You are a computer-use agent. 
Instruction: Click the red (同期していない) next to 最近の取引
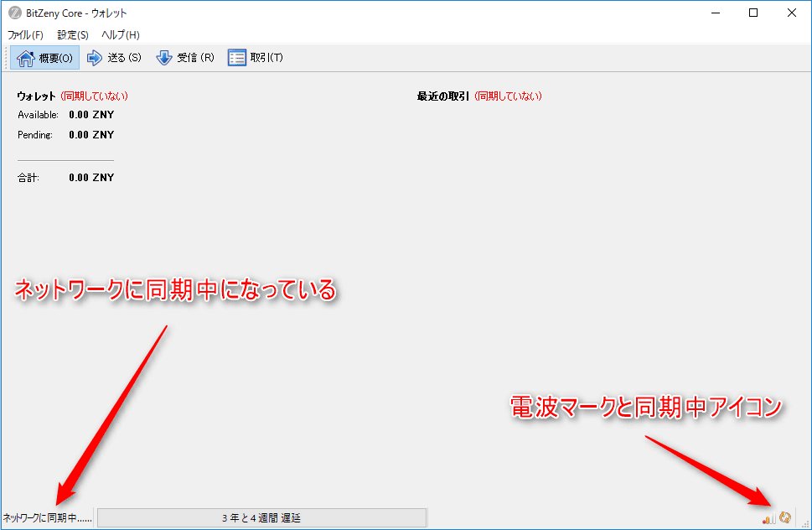[x=508, y=96]
